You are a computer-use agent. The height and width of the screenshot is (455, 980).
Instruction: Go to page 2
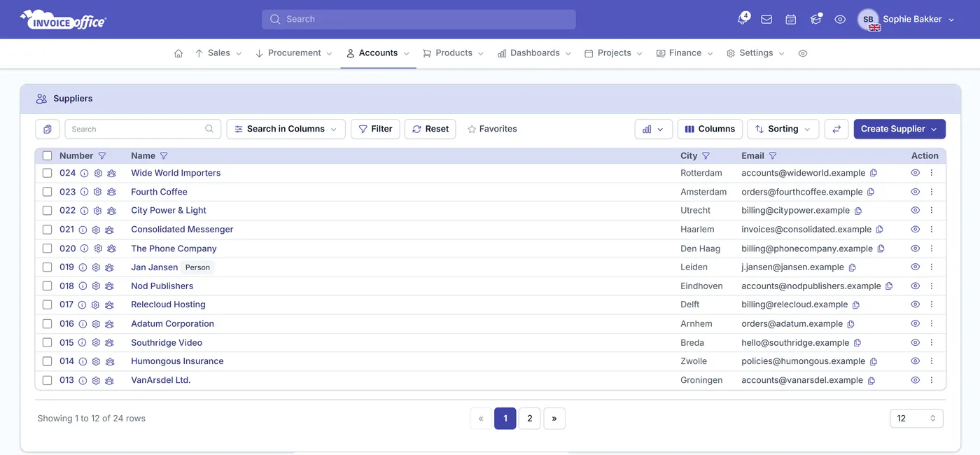[529, 419]
